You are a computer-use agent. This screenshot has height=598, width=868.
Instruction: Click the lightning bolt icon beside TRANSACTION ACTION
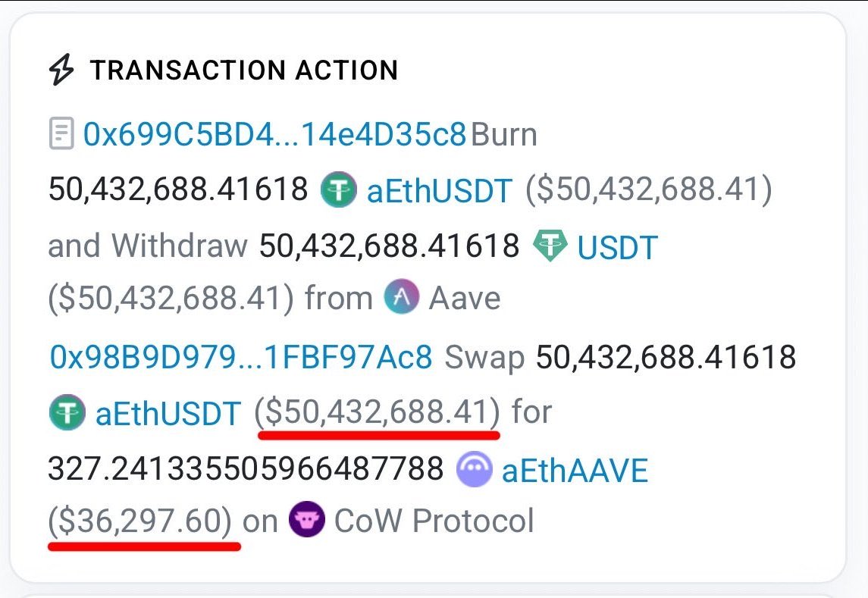pos(61,70)
